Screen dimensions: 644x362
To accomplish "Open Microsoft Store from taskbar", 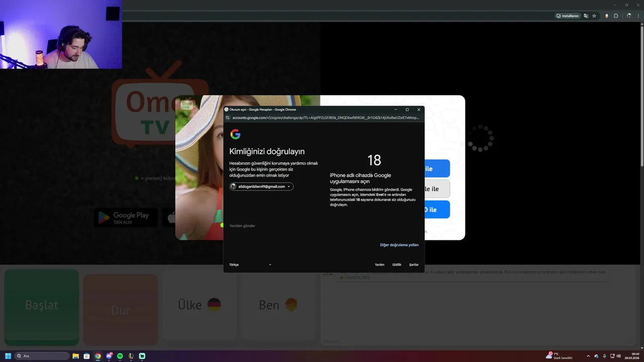I will 87,356.
